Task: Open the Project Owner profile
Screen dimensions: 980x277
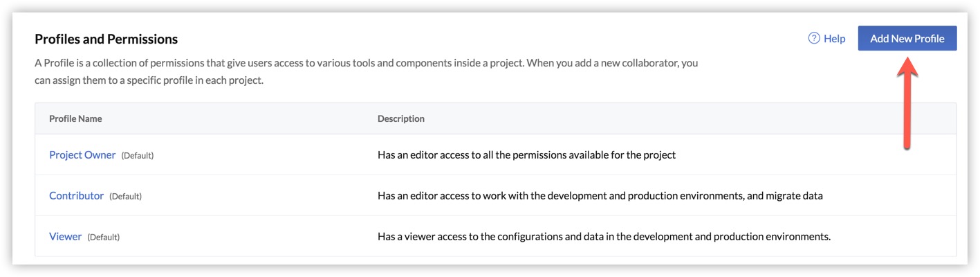Action: [82, 155]
